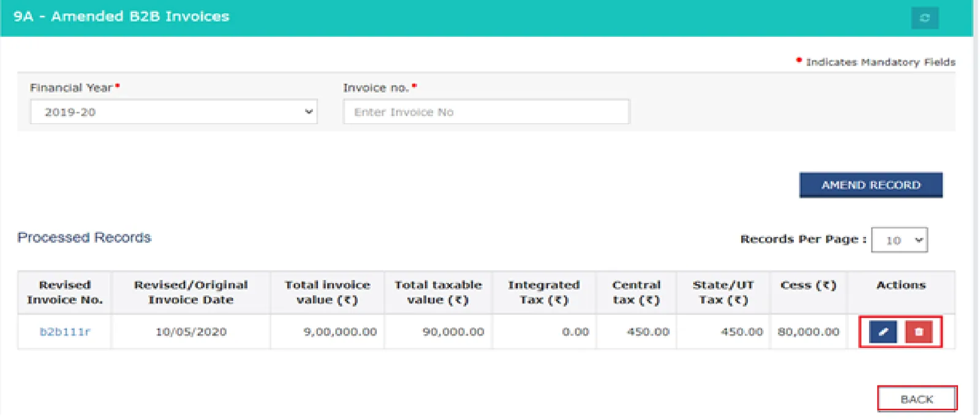Viewport: 980px width, 420px height.
Task: Click the 9A - Amended B2B Invoices title
Action: (121, 17)
